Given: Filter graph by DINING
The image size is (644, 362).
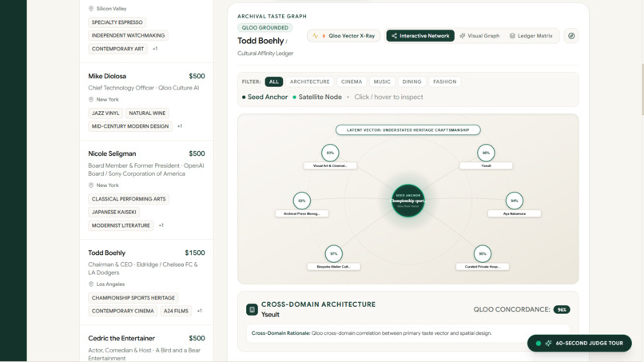Looking at the screenshot, I should point(411,82).
